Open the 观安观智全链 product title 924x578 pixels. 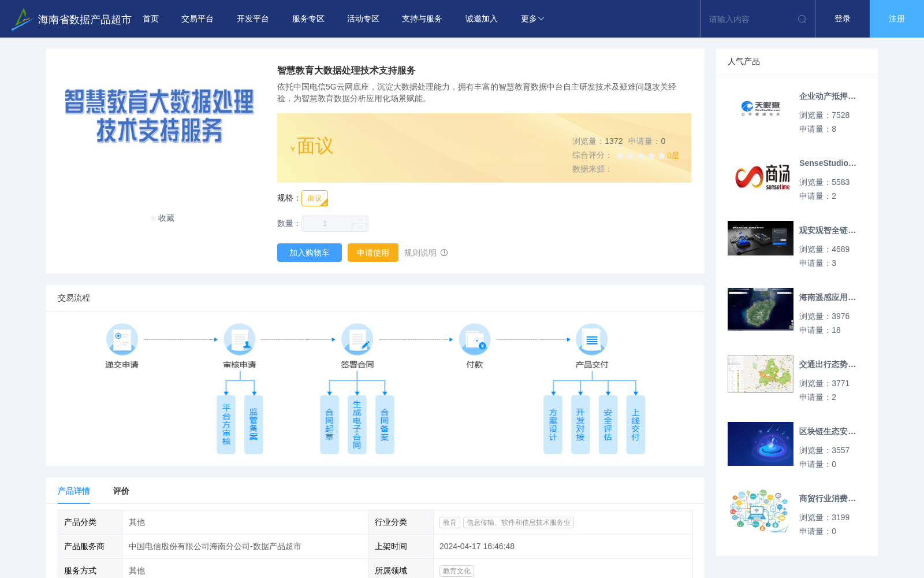click(x=828, y=231)
